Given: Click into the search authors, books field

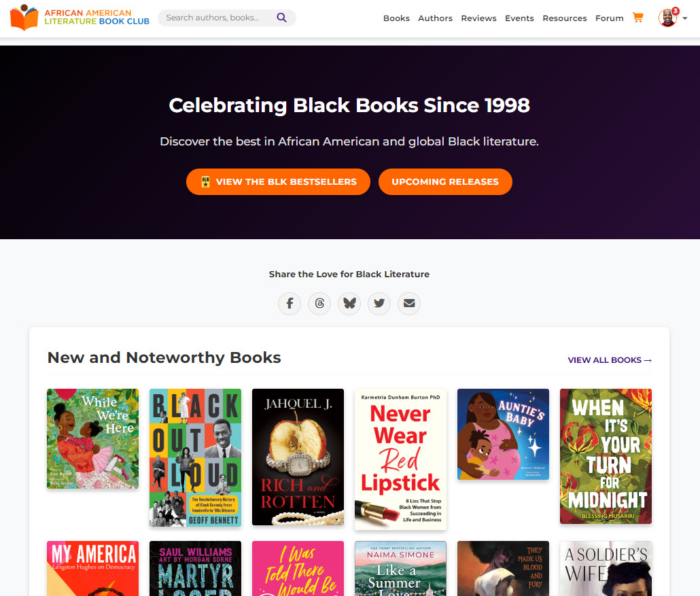Looking at the screenshot, I should [214, 18].
